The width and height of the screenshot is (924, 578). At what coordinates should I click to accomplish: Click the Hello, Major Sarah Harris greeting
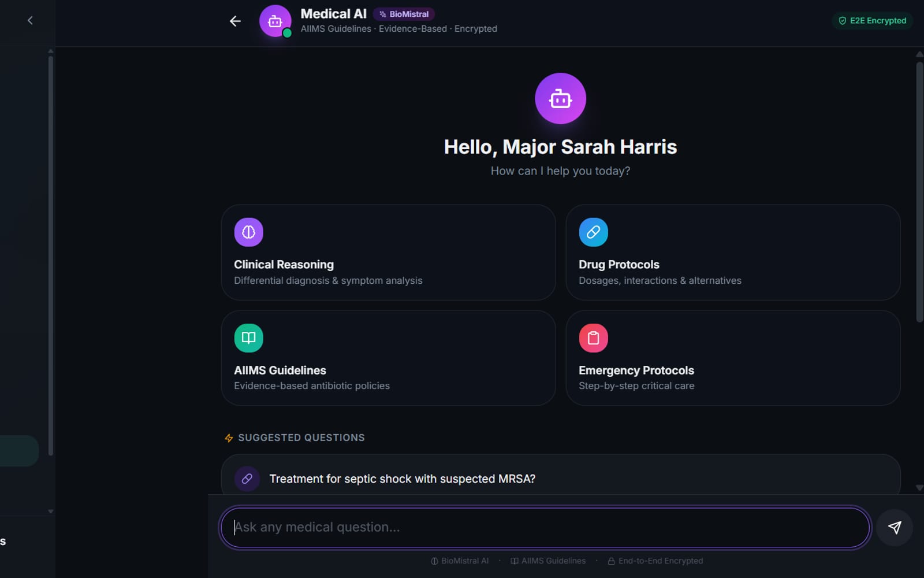tap(560, 147)
